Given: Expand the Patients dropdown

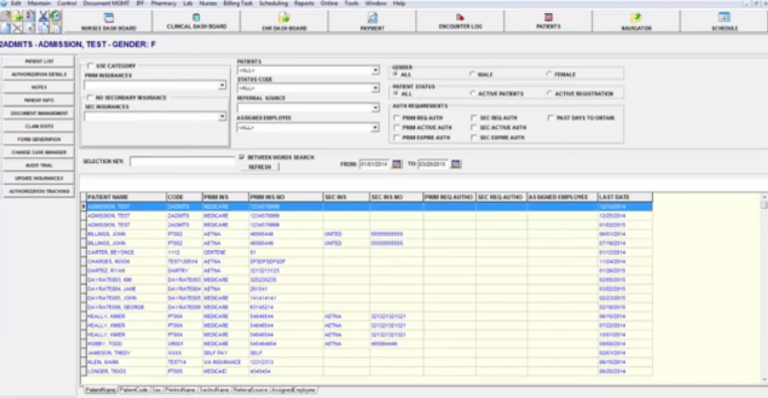Looking at the screenshot, I should click(375, 70).
